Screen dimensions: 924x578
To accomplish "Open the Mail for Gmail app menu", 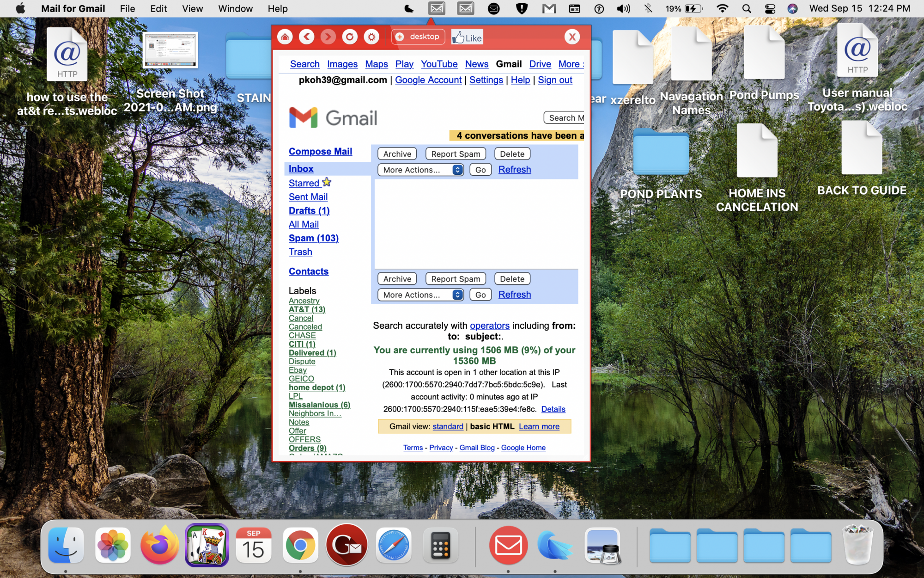I will pyautogui.click(x=73, y=8).
